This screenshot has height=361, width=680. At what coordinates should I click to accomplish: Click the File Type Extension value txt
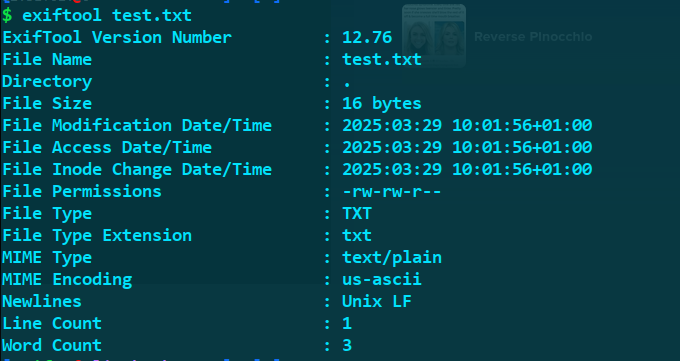(x=357, y=236)
